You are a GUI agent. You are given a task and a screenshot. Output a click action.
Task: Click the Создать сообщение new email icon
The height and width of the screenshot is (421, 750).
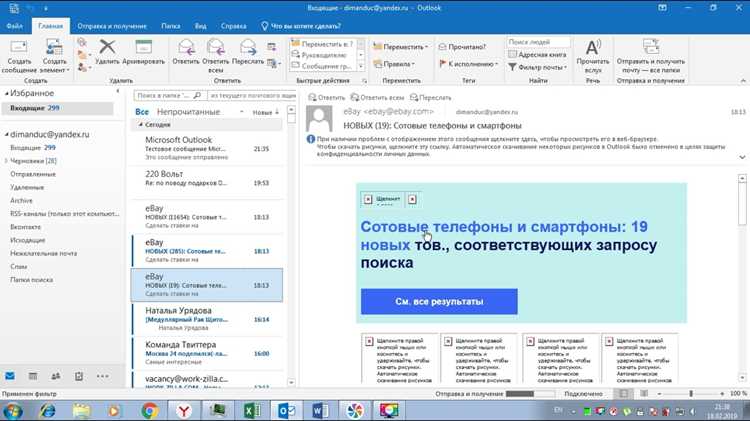coord(19,47)
